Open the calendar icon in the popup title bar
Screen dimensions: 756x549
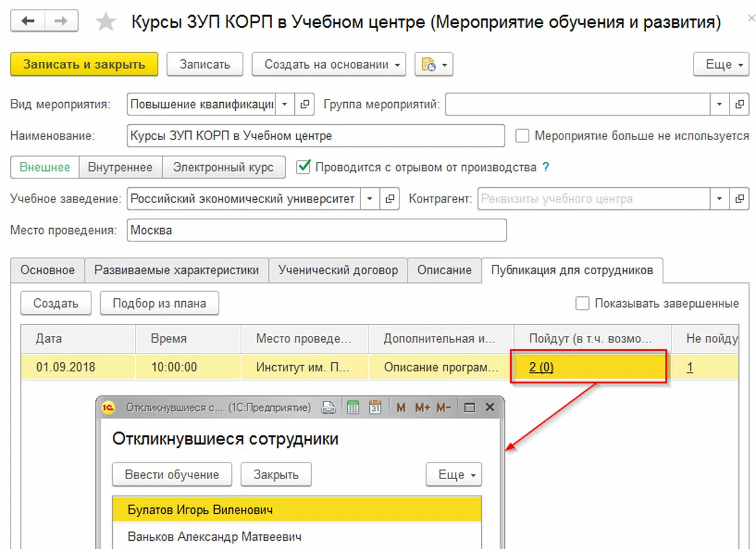[375, 408]
